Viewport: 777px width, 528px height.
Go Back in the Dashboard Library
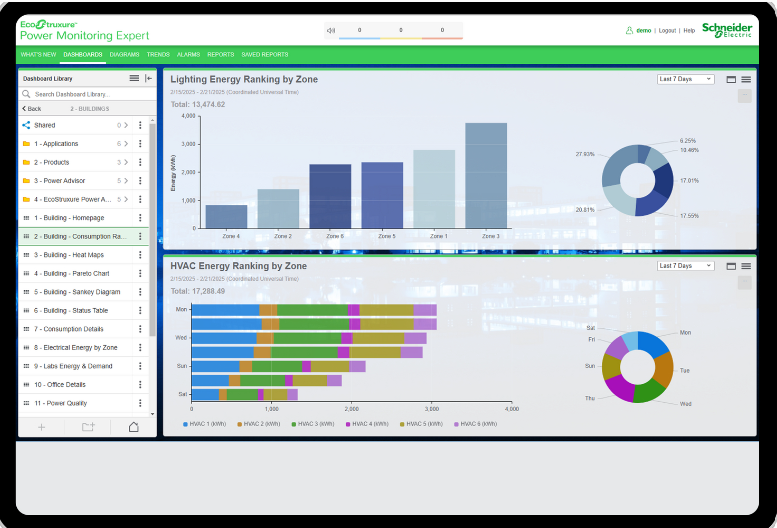pos(32,108)
